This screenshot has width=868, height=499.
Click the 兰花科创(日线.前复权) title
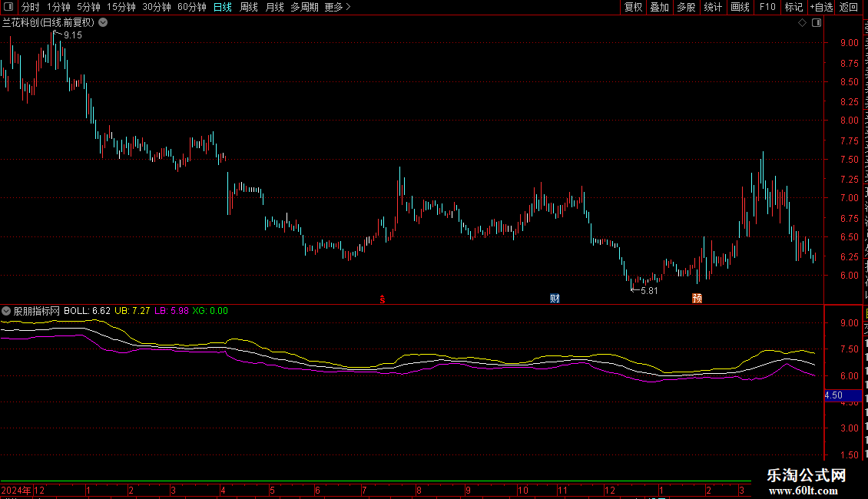pos(48,23)
